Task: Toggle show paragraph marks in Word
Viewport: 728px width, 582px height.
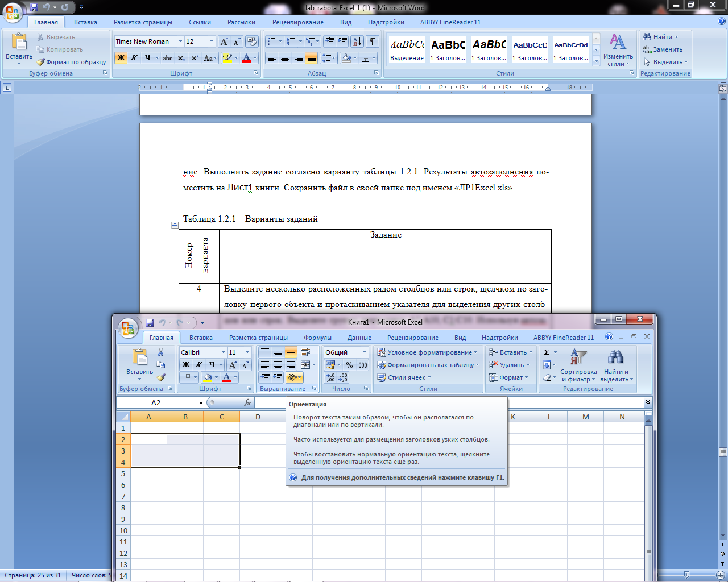Action: point(372,41)
